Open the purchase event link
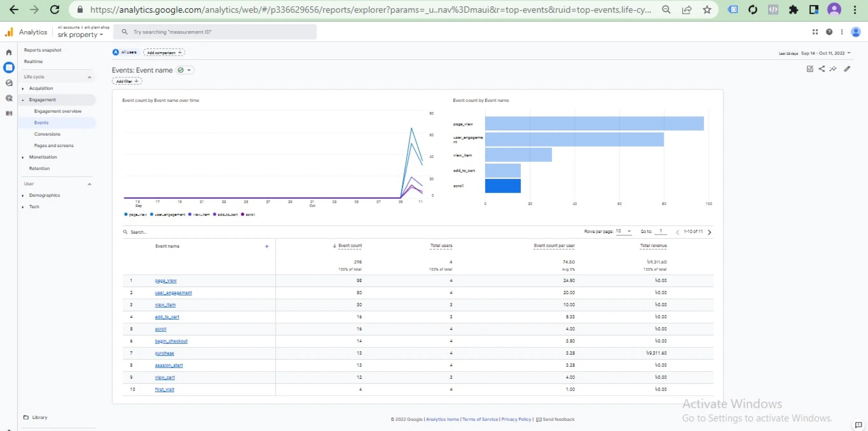The height and width of the screenshot is (431, 868). 164,353
